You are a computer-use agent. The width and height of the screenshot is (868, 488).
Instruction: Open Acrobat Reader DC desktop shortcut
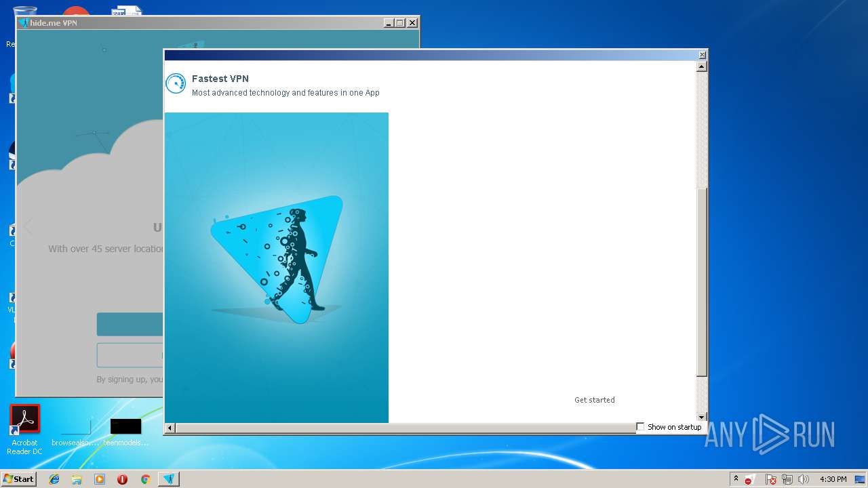25,430
